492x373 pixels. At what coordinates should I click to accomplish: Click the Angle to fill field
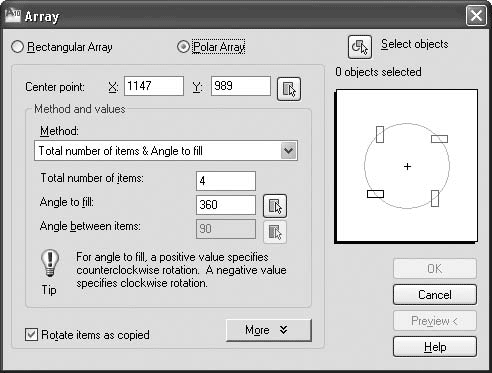coord(226,205)
